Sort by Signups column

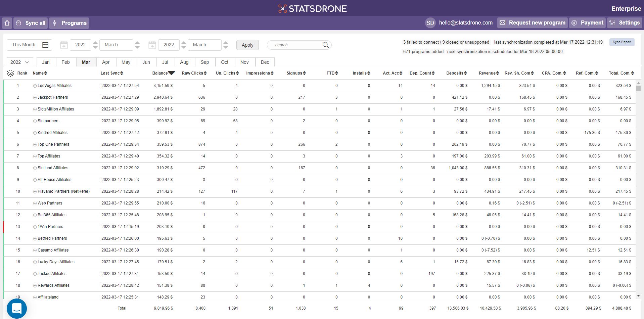click(x=296, y=73)
